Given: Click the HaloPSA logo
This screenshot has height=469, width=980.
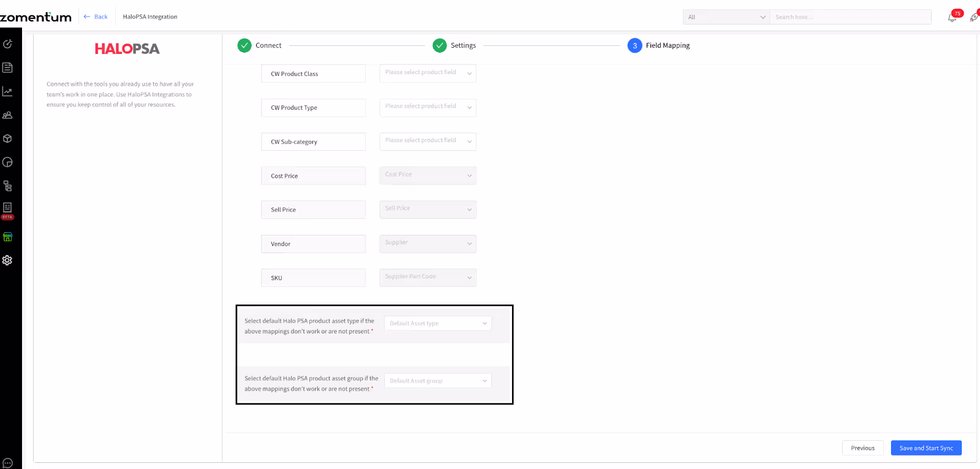Looking at the screenshot, I should (x=127, y=49).
